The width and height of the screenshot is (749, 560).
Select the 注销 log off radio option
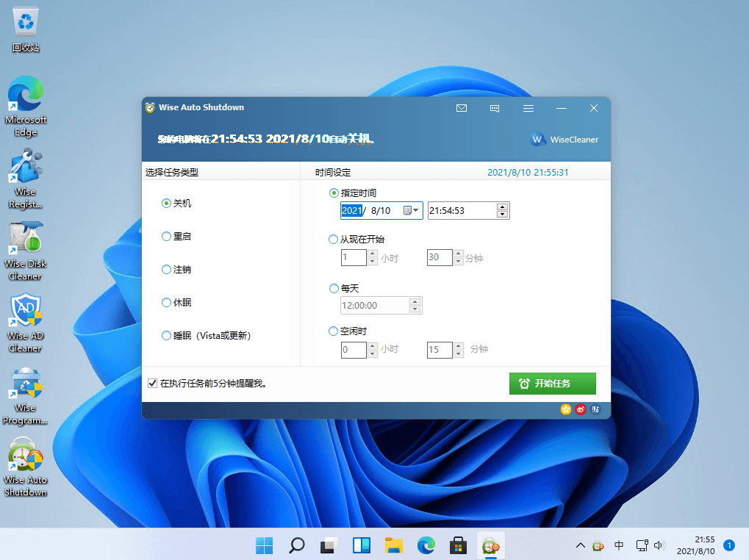(x=176, y=270)
